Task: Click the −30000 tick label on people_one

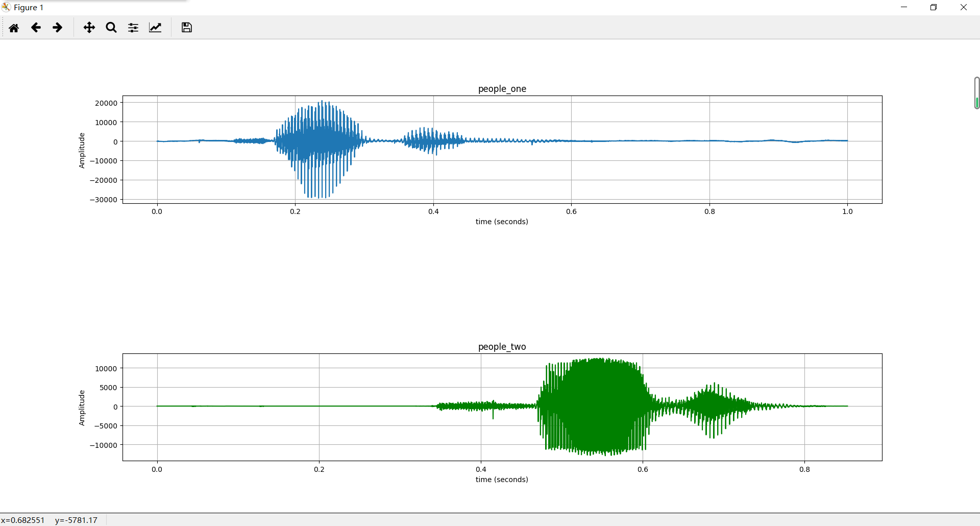Action: 104,200
